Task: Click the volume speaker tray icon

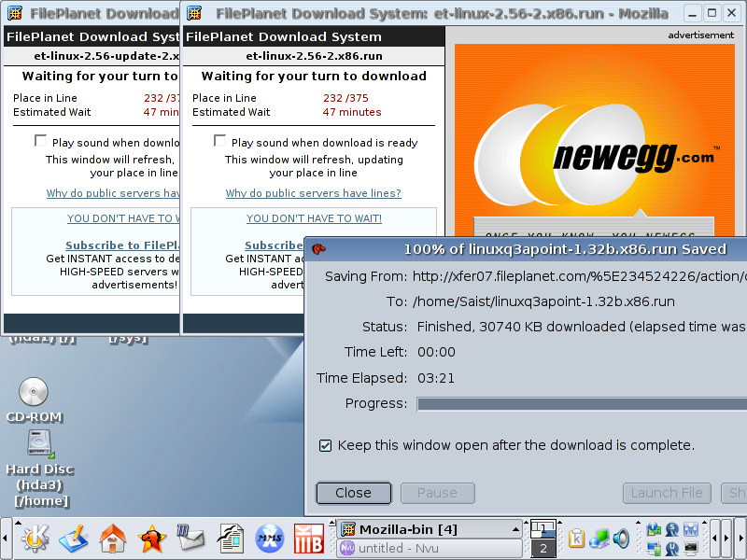Action: coord(621,539)
